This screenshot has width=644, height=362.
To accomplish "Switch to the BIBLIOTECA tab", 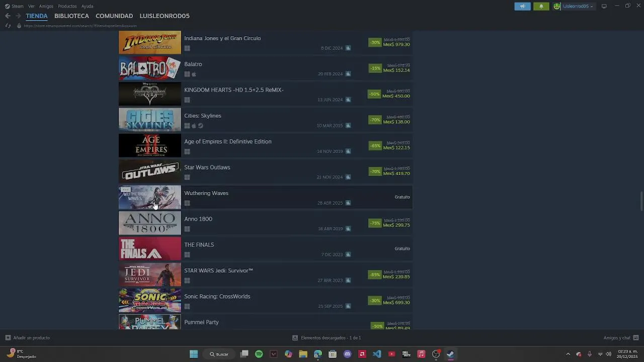I will [71, 16].
